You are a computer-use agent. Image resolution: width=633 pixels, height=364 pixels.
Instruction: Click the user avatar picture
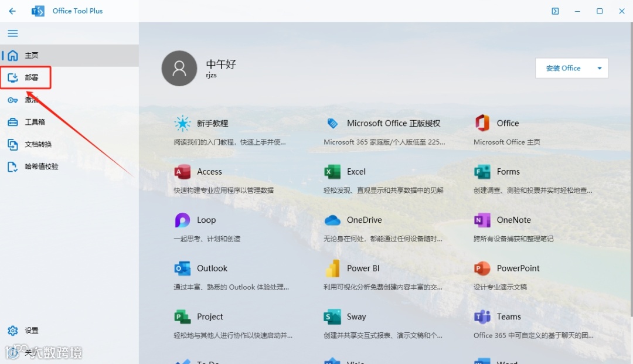coord(179,68)
